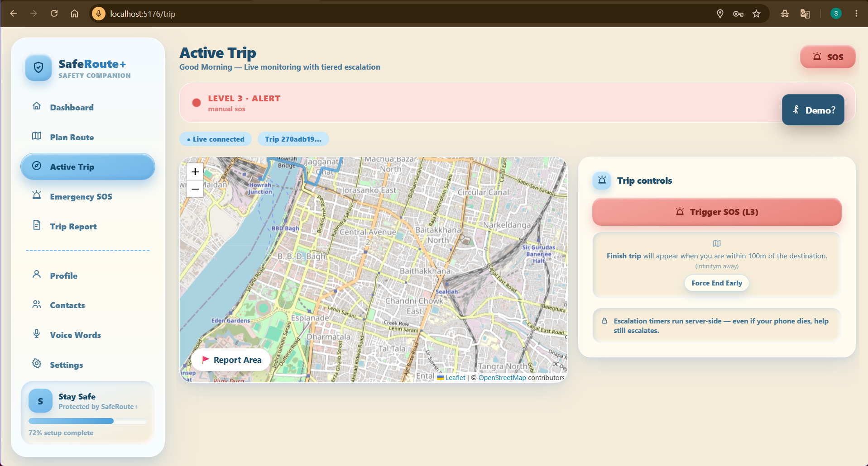868x466 pixels.
Task: Open the Dashboard page from sidebar
Action: point(87,107)
